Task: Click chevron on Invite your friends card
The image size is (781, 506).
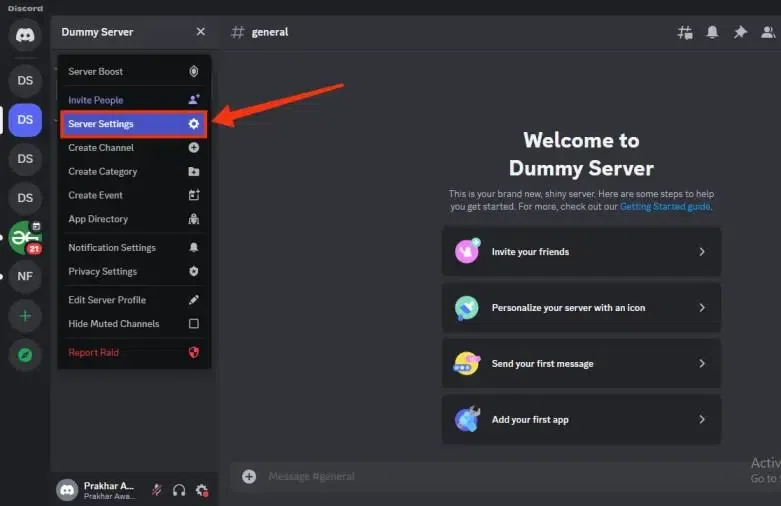Action: (x=702, y=252)
